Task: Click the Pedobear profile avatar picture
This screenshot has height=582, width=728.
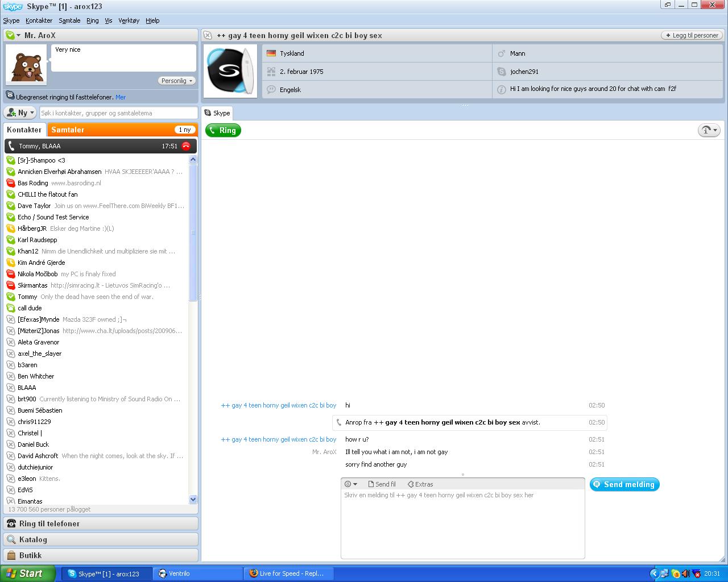Action: click(x=26, y=65)
